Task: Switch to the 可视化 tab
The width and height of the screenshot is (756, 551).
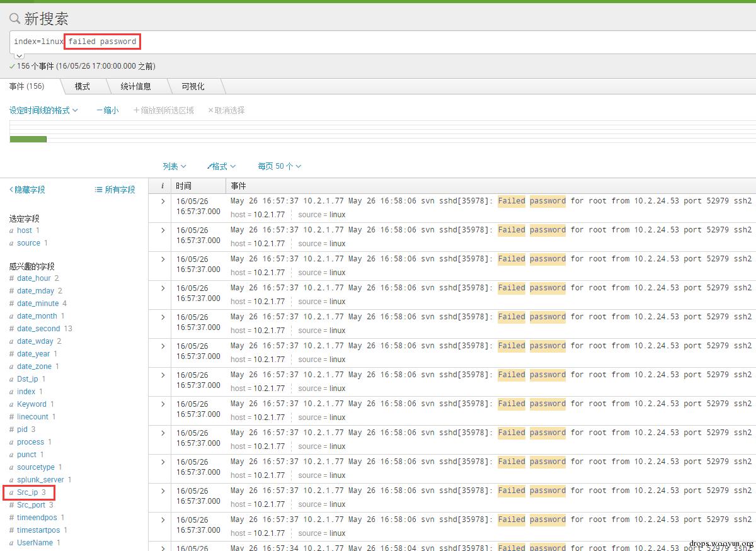Action: 193,86
